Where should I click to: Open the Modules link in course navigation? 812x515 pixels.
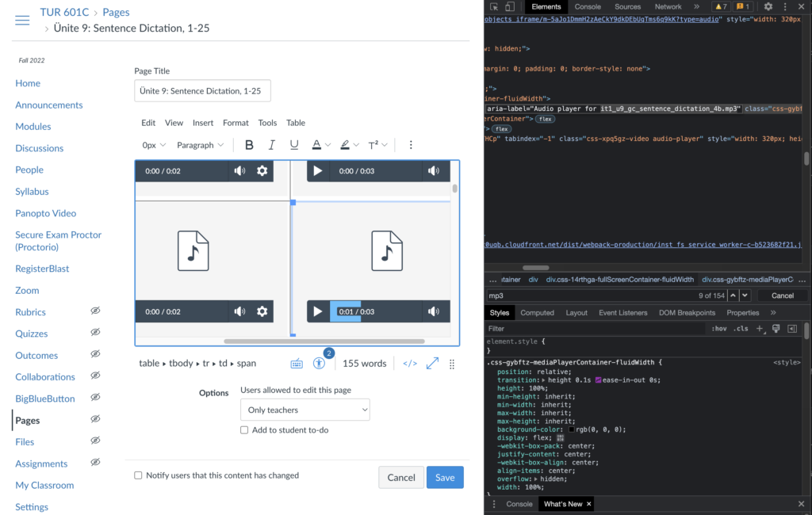click(x=33, y=127)
